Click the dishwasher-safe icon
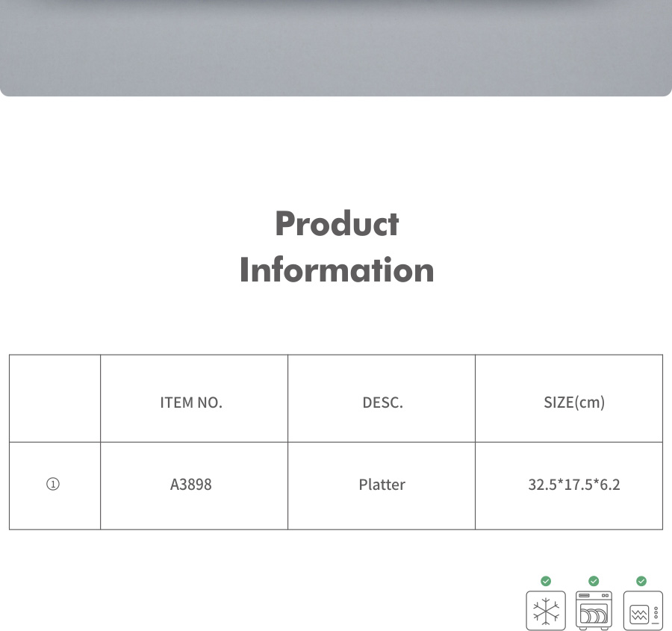 pyautogui.click(x=594, y=610)
